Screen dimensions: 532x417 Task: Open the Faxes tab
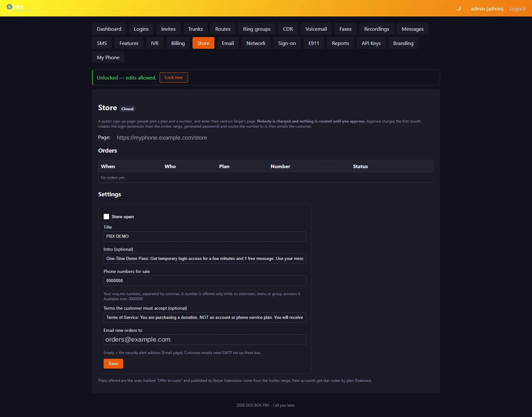tap(345, 29)
